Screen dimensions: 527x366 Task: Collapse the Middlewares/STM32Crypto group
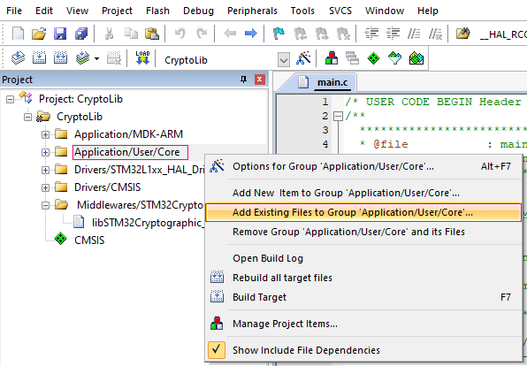[x=45, y=205]
